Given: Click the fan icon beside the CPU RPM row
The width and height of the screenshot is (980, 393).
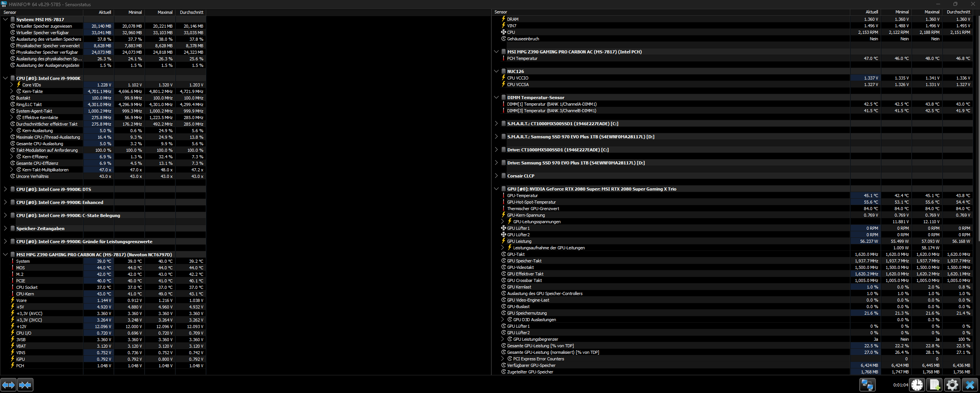Looking at the screenshot, I should (503, 32).
